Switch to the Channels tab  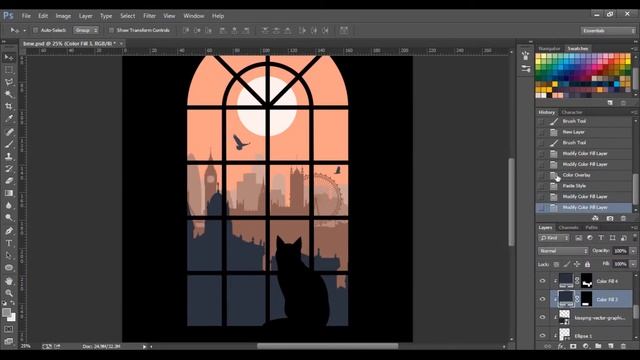569,227
